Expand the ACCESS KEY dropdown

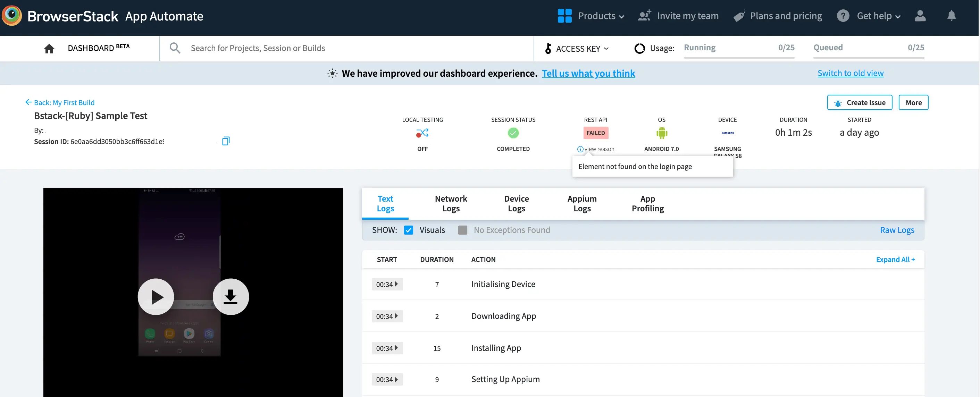[578, 48]
